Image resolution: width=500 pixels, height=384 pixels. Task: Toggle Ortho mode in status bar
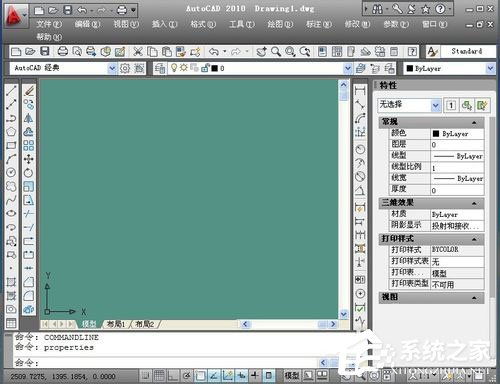173,376
